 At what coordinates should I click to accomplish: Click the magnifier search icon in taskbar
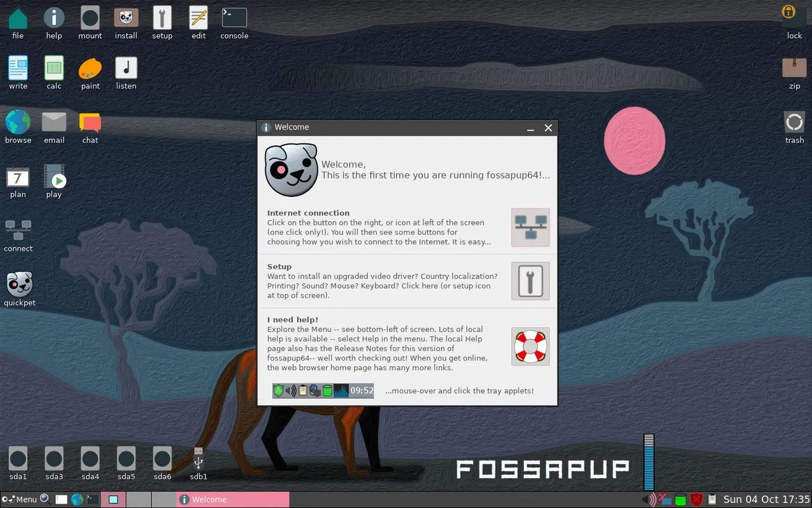click(46, 499)
